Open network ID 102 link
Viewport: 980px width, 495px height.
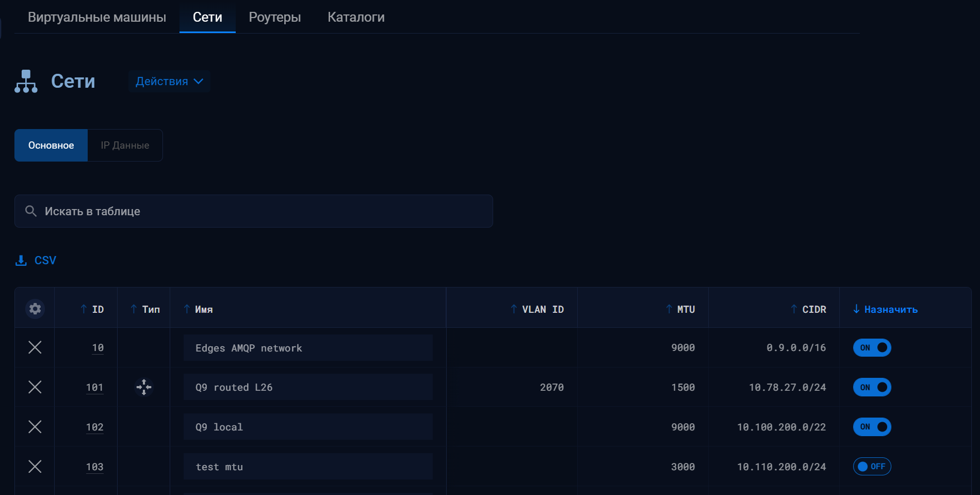[94, 427]
